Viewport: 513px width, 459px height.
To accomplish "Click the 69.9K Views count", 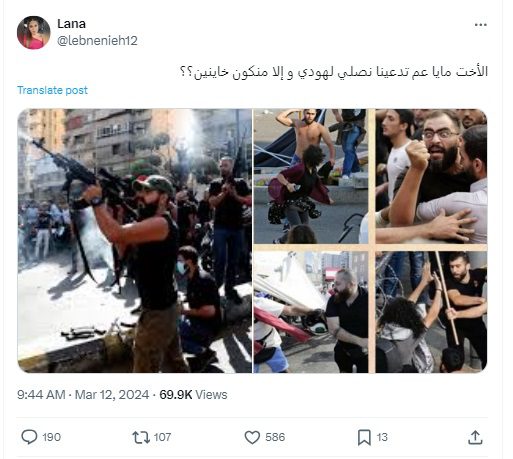I will pyautogui.click(x=193, y=395).
